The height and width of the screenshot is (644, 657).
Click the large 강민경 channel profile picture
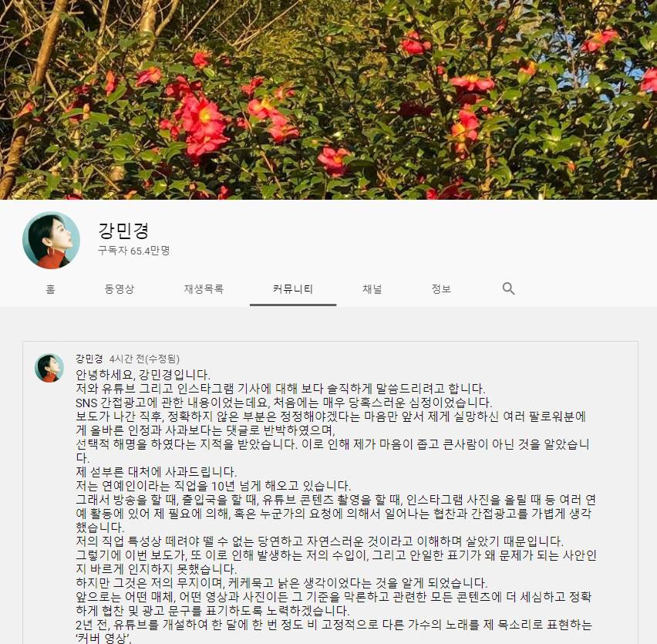click(x=51, y=240)
